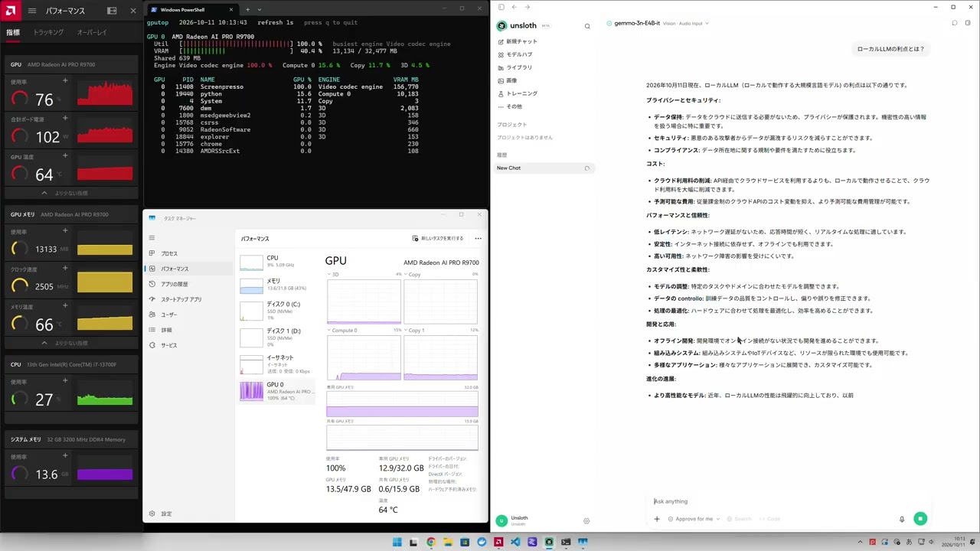The image size is (980, 551).
Task: Add GPU 温度 metric with plus icon
Action: [x=65, y=155]
